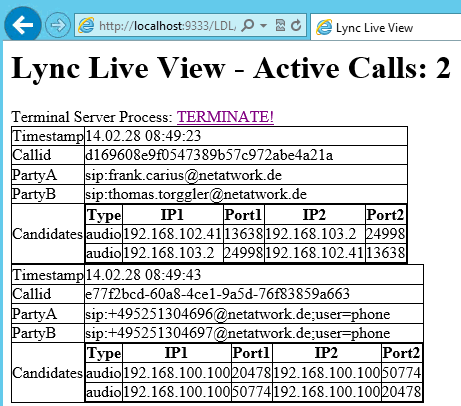Select Callid e77f2bcd-60a8-4ce1-9a5d-76f83859a663
Viewport: 461px width, 406px height.
[218, 294]
